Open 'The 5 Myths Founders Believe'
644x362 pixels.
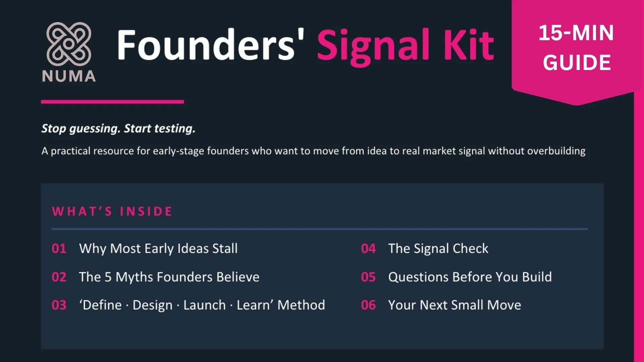pyautogui.click(x=169, y=277)
